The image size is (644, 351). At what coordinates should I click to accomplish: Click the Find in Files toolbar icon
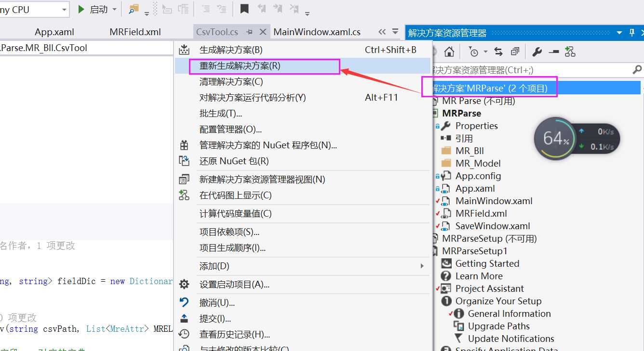(134, 10)
